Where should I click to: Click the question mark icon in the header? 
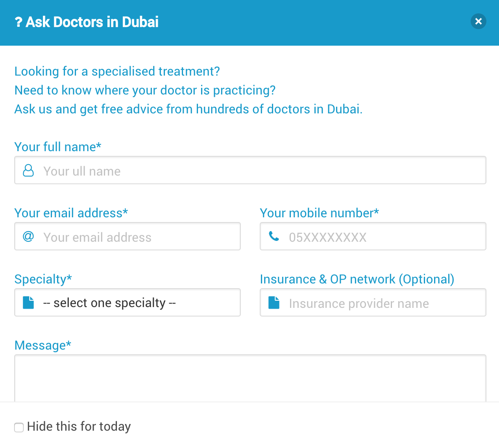(18, 22)
